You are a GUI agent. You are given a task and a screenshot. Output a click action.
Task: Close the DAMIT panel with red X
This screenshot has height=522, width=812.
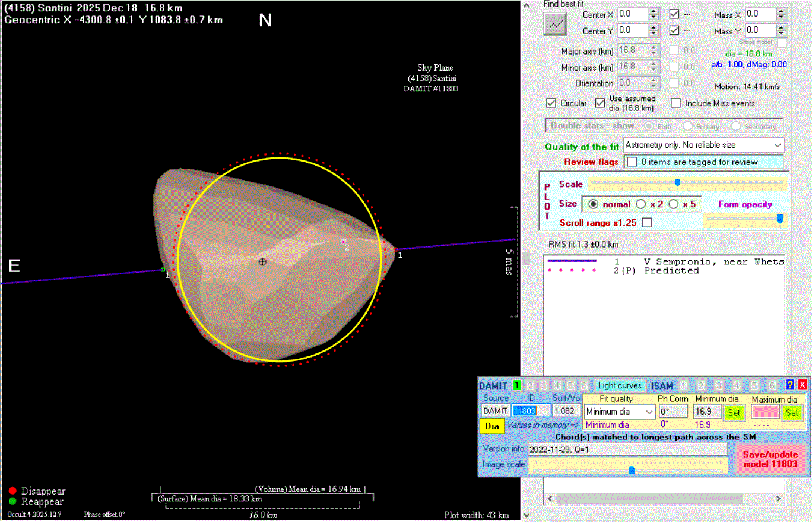(x=802, y=385)
